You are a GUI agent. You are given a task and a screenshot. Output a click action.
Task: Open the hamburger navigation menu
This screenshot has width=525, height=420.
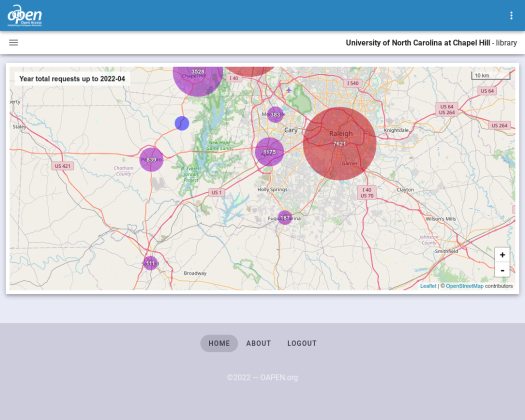tap(13, 42)
